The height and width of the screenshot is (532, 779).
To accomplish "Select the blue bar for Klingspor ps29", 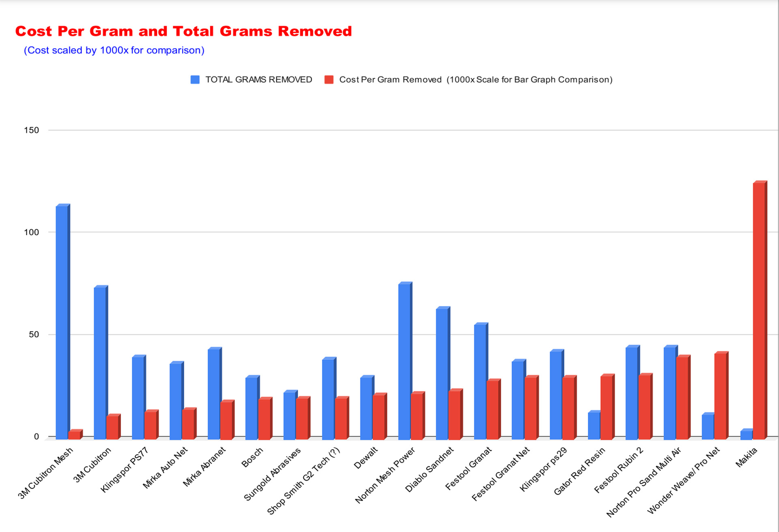I will click(557, 395).
